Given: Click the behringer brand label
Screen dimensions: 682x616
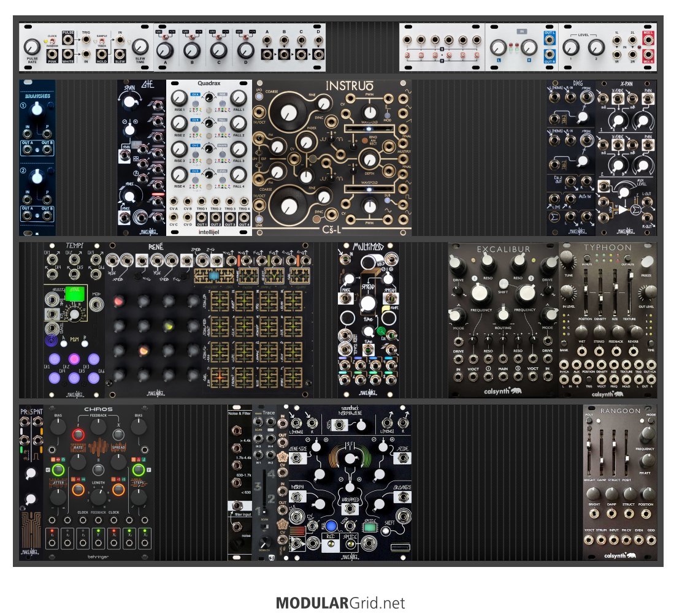Looking at the screenshot, I should click(98, 557).
